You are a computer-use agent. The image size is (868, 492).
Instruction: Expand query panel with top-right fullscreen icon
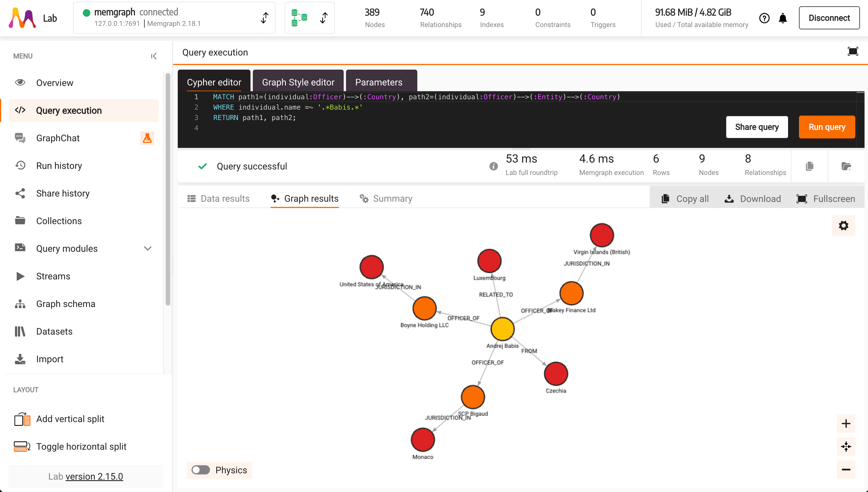click(852, 52)
